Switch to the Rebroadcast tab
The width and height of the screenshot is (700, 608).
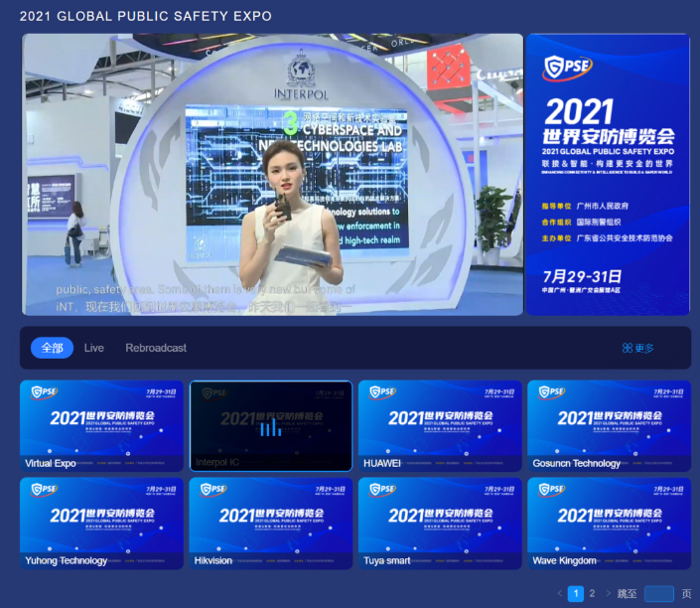click(x=156, y=348)
